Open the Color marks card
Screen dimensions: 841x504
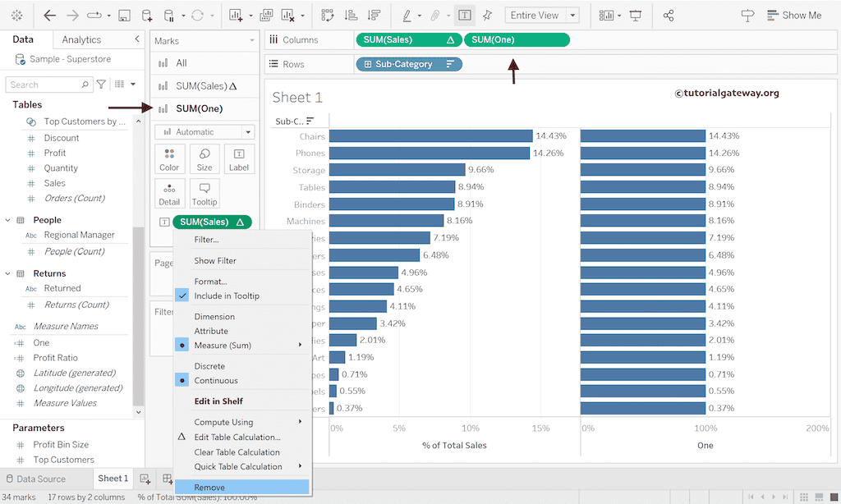(x=169, y=158)
